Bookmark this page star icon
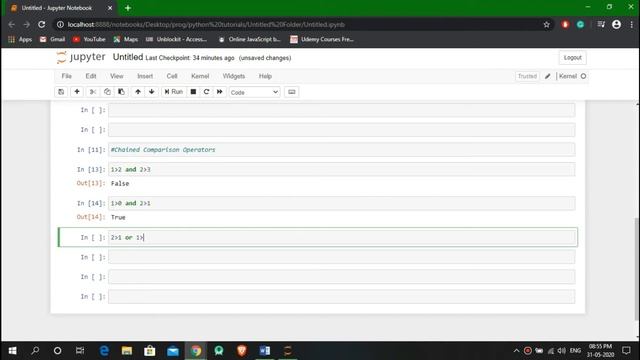 coord(547,24)
